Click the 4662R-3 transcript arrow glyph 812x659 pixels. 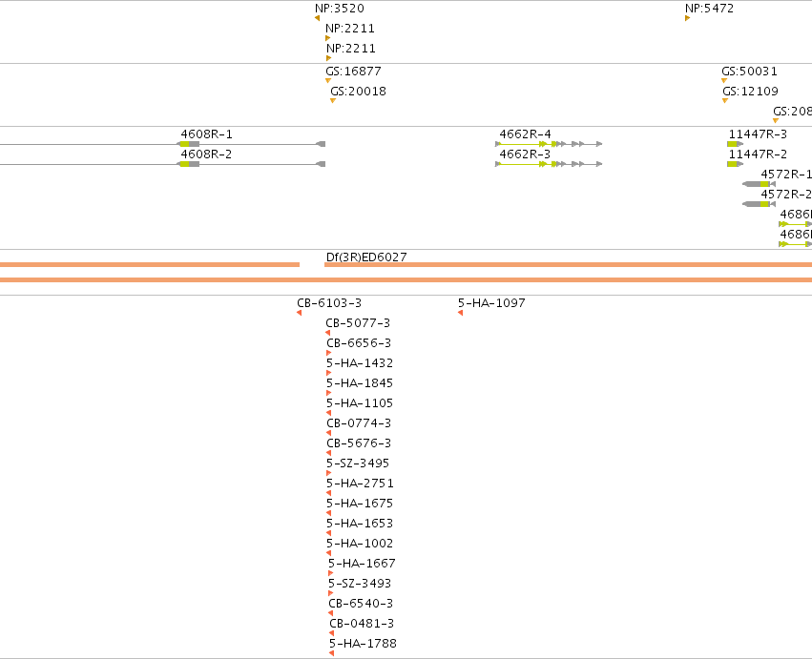pos(549,164)
